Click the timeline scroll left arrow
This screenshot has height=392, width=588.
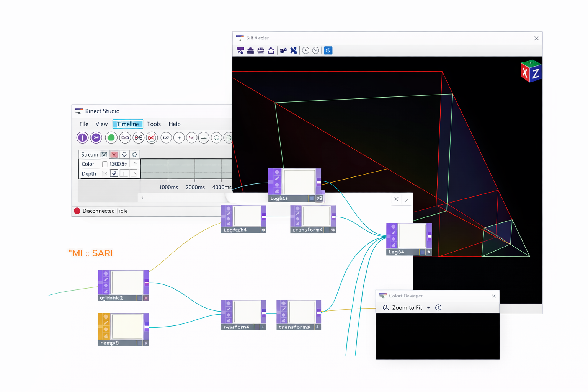[x=142, y=198]
